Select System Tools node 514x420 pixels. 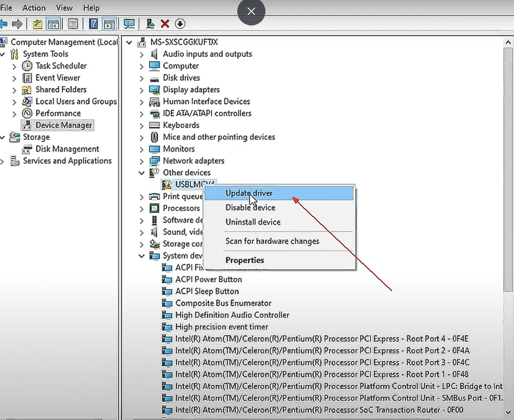pyautogui.click(x=46, y=54)
